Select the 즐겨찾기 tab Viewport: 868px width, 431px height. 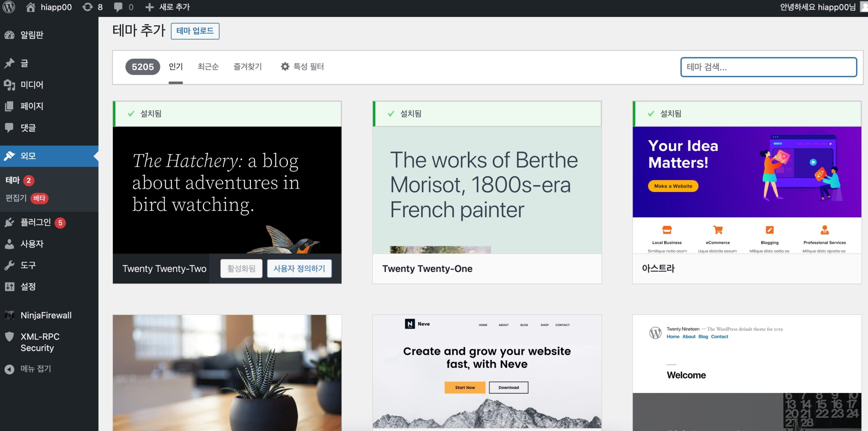248,66
